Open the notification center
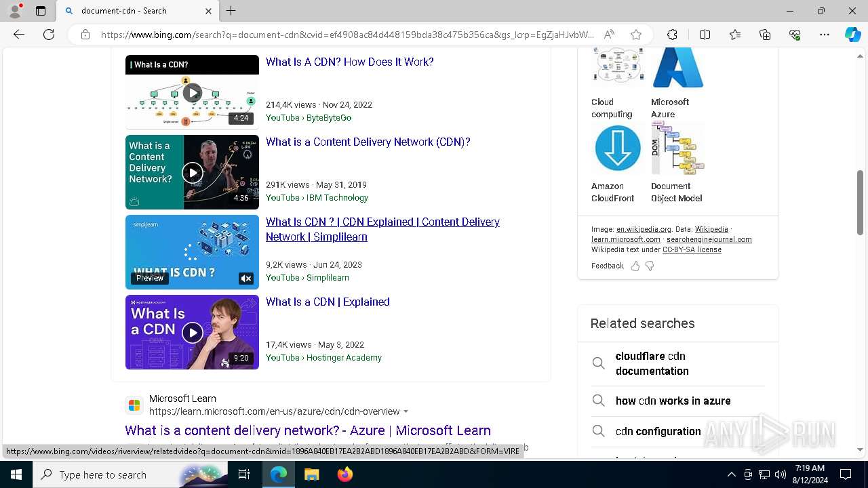The image size is (868, 488). coord(846,474)
